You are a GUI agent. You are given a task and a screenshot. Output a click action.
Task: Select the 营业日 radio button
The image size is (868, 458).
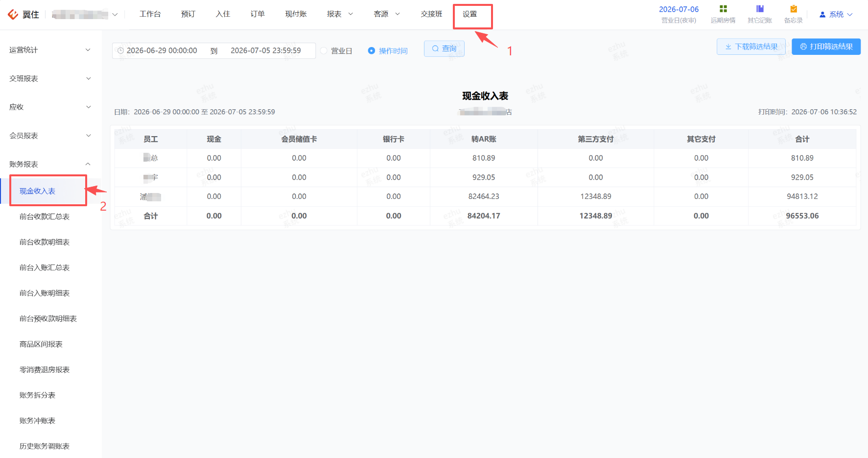[324, 50]
